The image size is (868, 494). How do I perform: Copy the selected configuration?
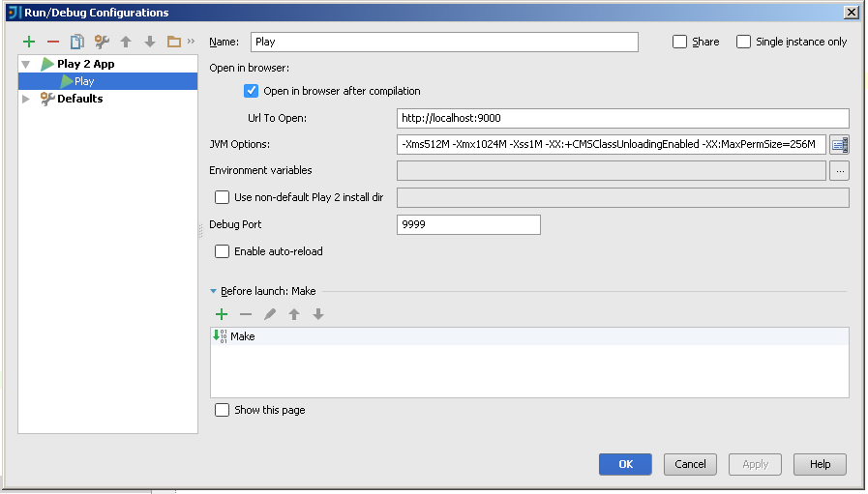pyautogui.click(x=77, y=42)
